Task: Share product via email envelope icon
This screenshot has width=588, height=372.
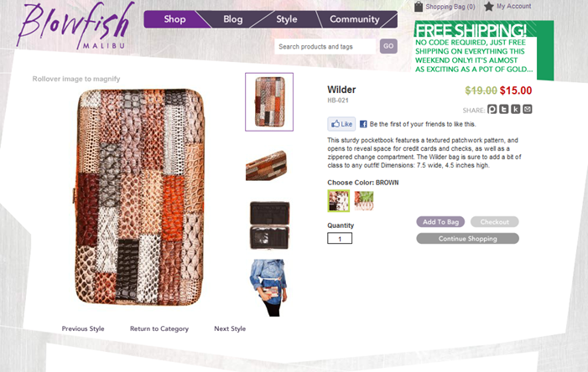Action: pos(528,110)
